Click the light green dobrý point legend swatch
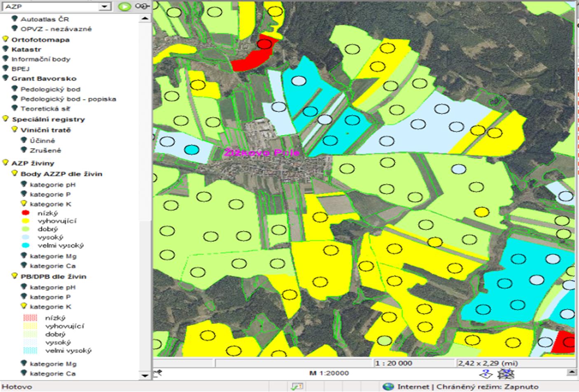This screenshot has height=392, width=579. click(x=26, y=229)
